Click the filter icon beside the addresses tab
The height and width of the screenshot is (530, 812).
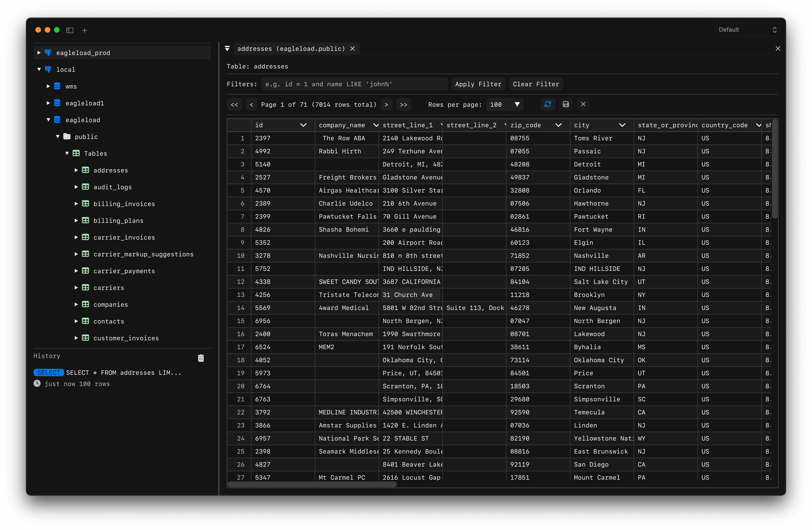pyautogui.click(x=227, y=48)
